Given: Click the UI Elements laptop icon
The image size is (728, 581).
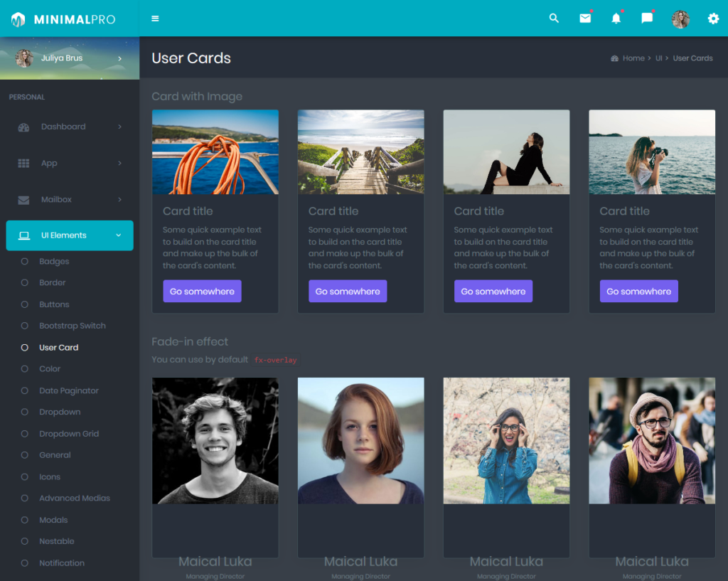Looking at the screenshot, I should coord(24,235).
